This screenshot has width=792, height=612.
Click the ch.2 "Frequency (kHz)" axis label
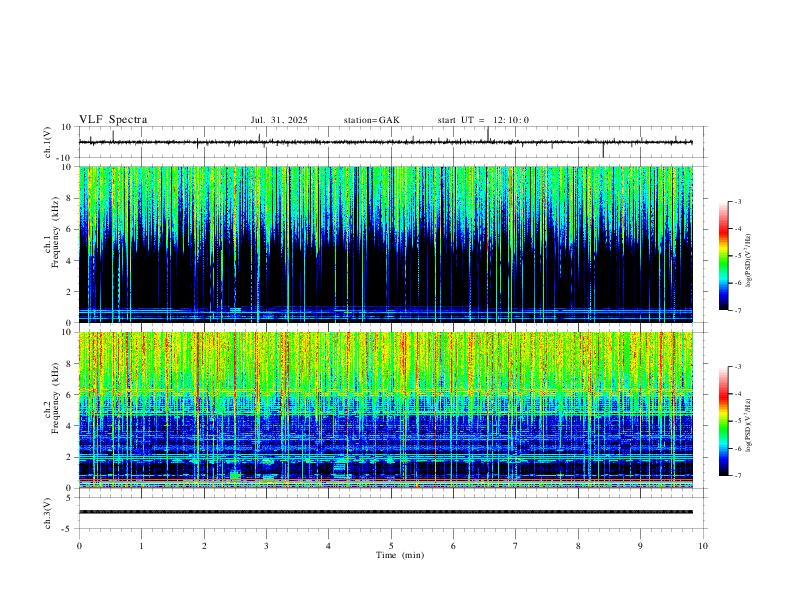tap(55, 398)
